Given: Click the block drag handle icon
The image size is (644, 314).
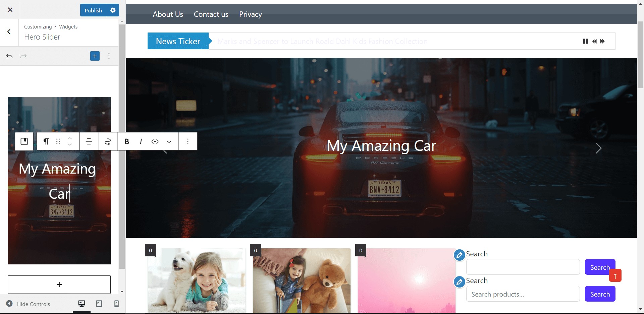Looking at the screenshot, I should point(58,141).
